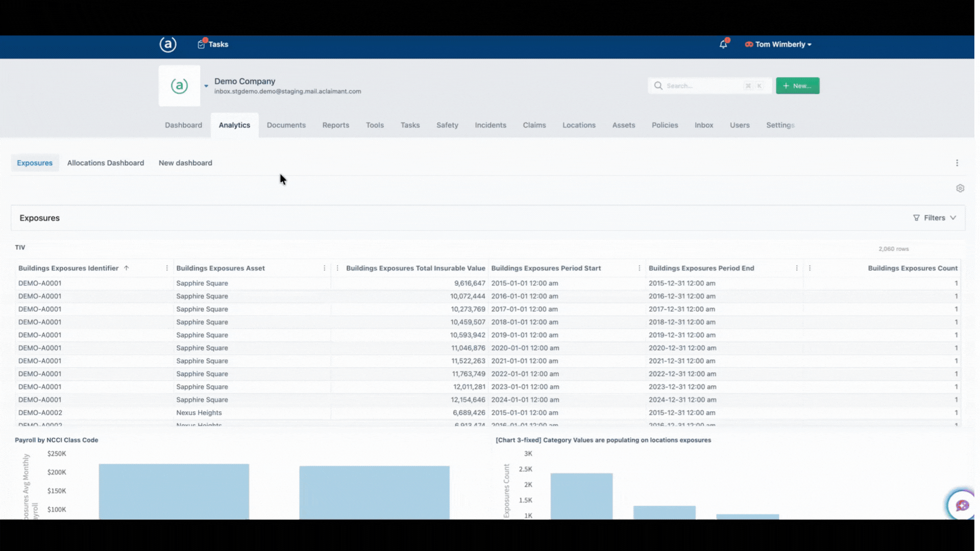This screenshot has height=551, width=980.
Task: Open the Documents tab
Action: click(286, 125)
